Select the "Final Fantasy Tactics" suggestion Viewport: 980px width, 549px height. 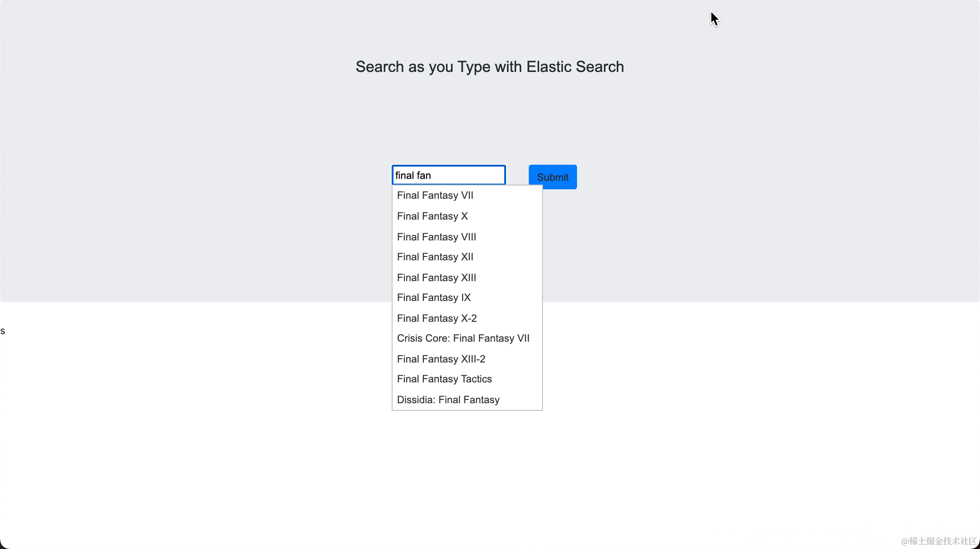tap(444, 379)
